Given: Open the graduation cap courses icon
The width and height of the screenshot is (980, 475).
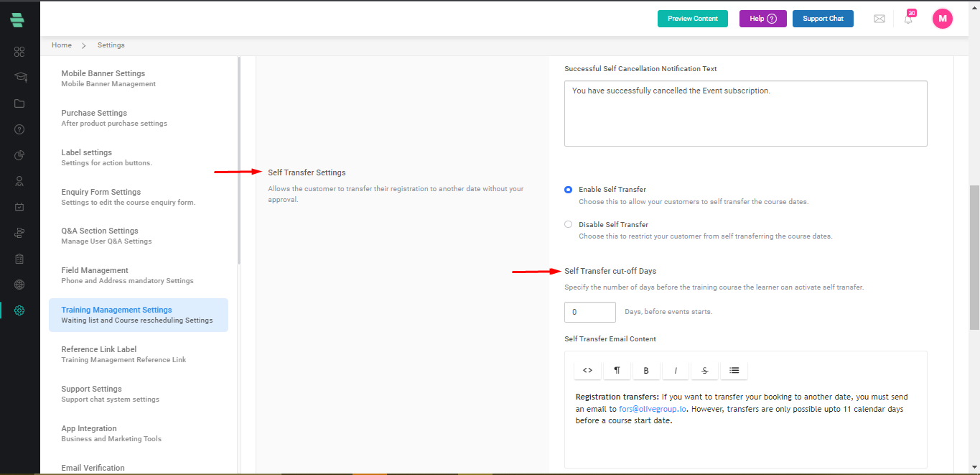Looking at the screenshot, I should pyautogui.click(x=19, y=78).
